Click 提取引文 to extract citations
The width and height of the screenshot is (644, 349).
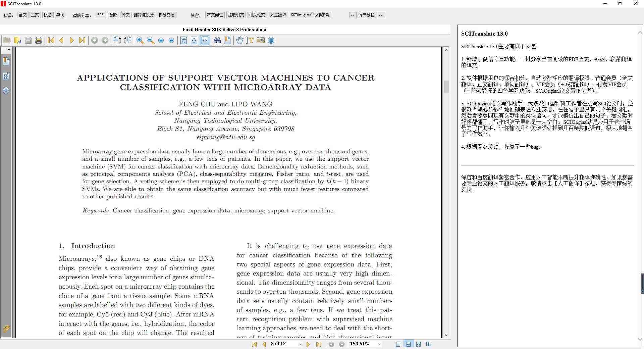click(x=236, y=15)
